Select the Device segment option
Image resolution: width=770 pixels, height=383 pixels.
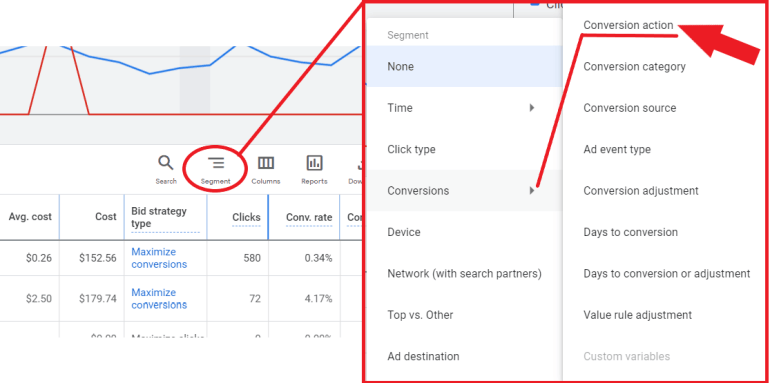pos(404,232)
